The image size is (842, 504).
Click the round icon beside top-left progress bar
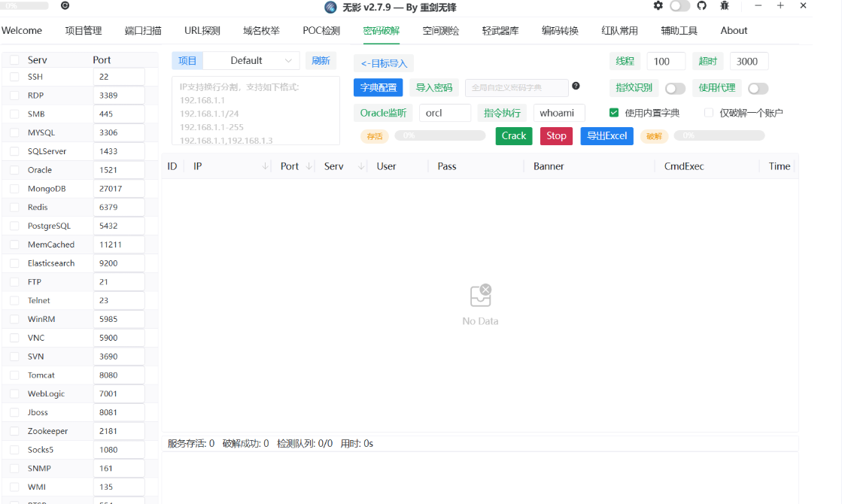[x=65, y=5]
